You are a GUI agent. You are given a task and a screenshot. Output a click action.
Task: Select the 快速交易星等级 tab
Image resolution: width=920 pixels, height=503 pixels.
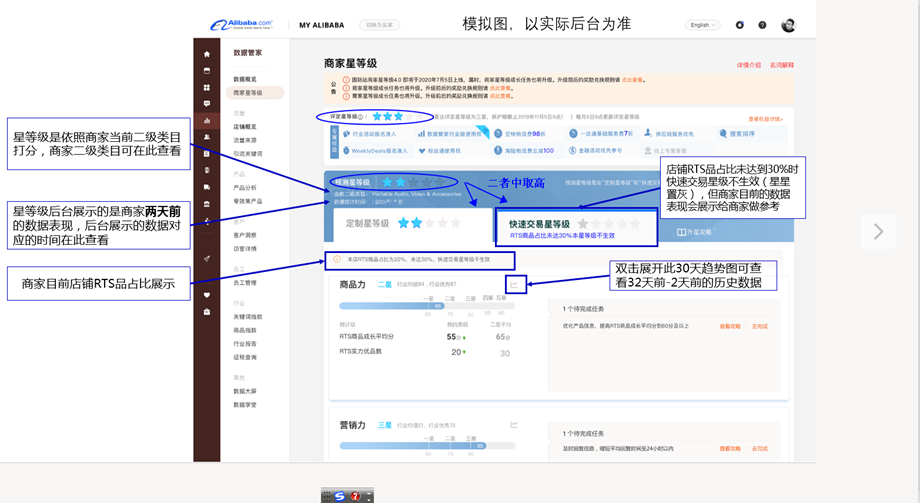click(575, 226)
